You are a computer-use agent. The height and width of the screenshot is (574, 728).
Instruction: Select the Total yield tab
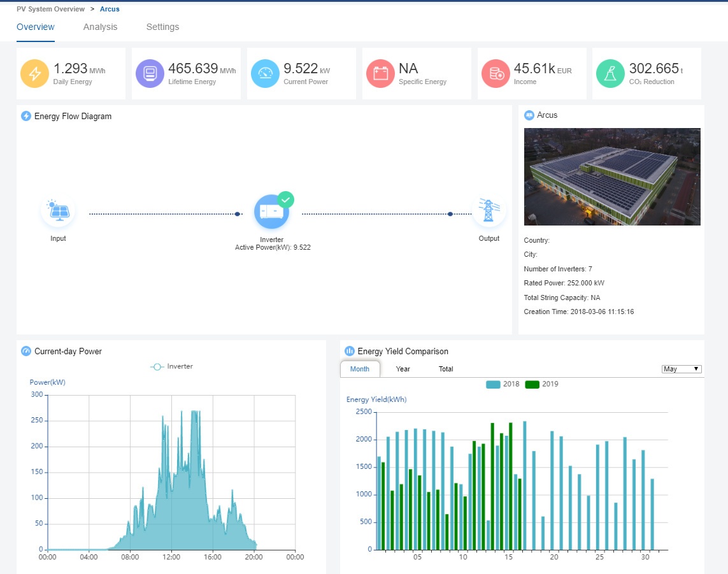click(x=446, y=369)
